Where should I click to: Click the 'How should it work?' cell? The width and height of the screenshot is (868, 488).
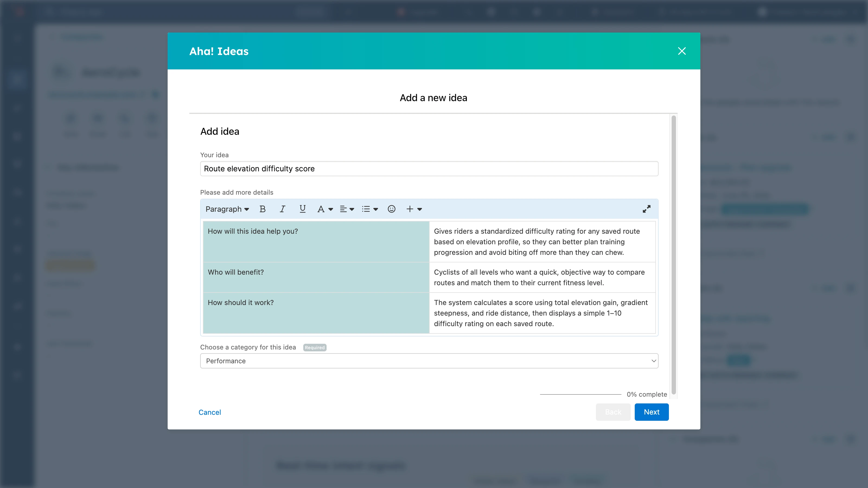pyautogui.click(x=316, y=313)
